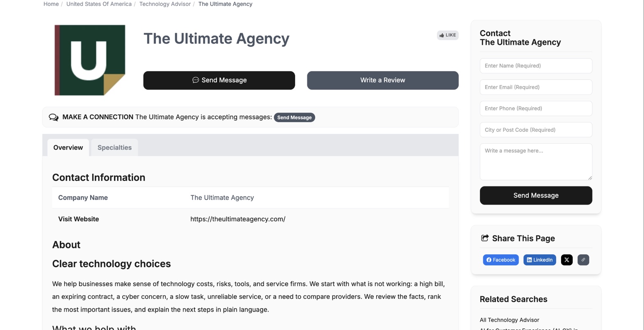This screenshot has height=330, width=644.
Task: Share page on X
Action: click(567, 260)
